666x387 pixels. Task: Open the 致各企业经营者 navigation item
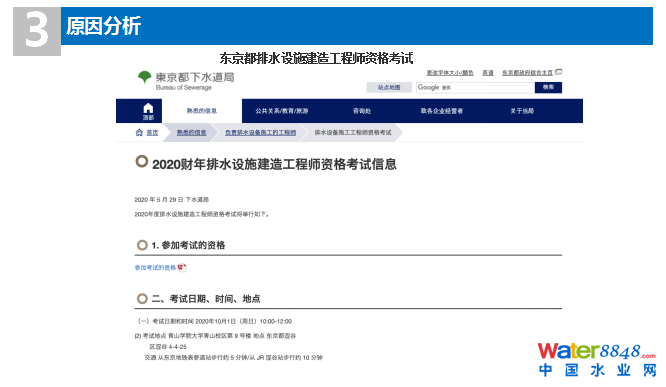tap(442, 111)
